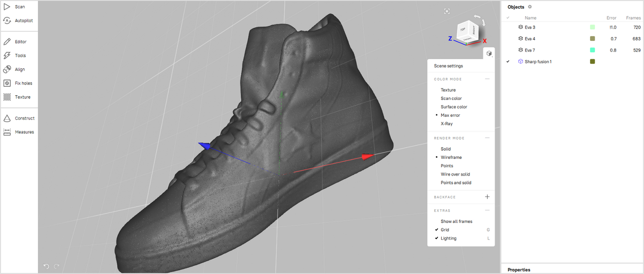
Task: Select X-Ray color mode
Action: tap(447, 124)
